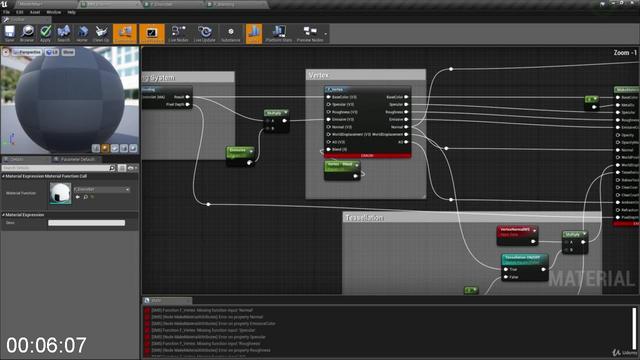Open the details view options eye icon
This screenshot has width=640, height=360.
coord(131,168)
